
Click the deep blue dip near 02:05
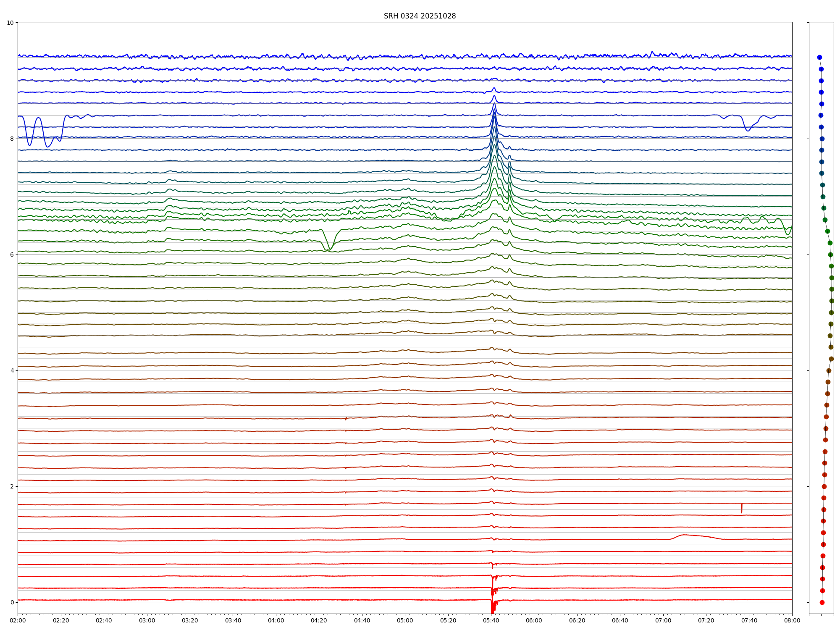coord(29,144)
